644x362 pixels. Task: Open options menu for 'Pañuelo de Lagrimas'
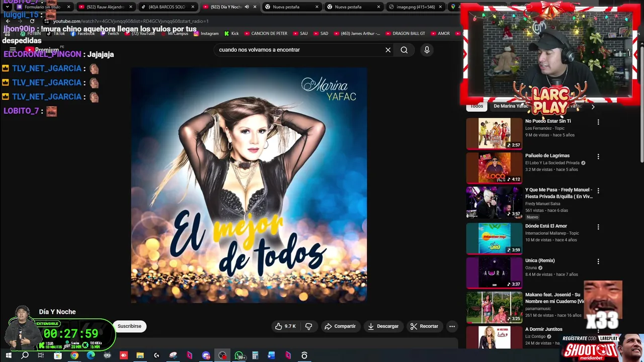pyautogui.click(x=598, y=156)
